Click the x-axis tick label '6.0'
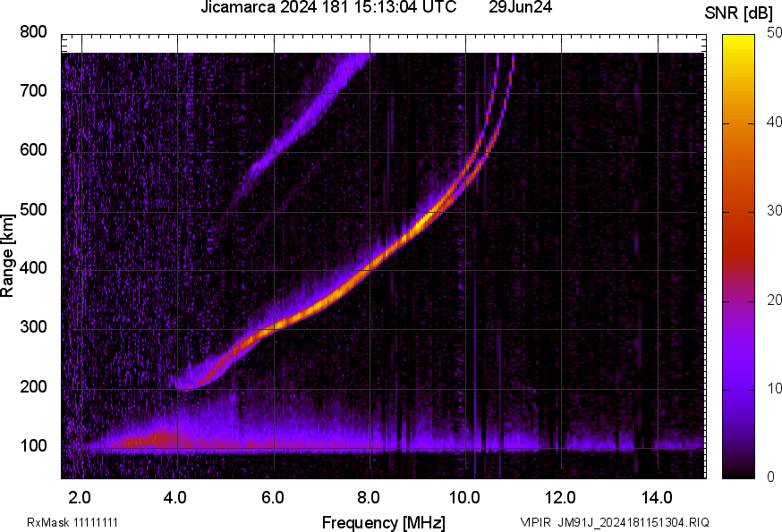 pos(272,498)
